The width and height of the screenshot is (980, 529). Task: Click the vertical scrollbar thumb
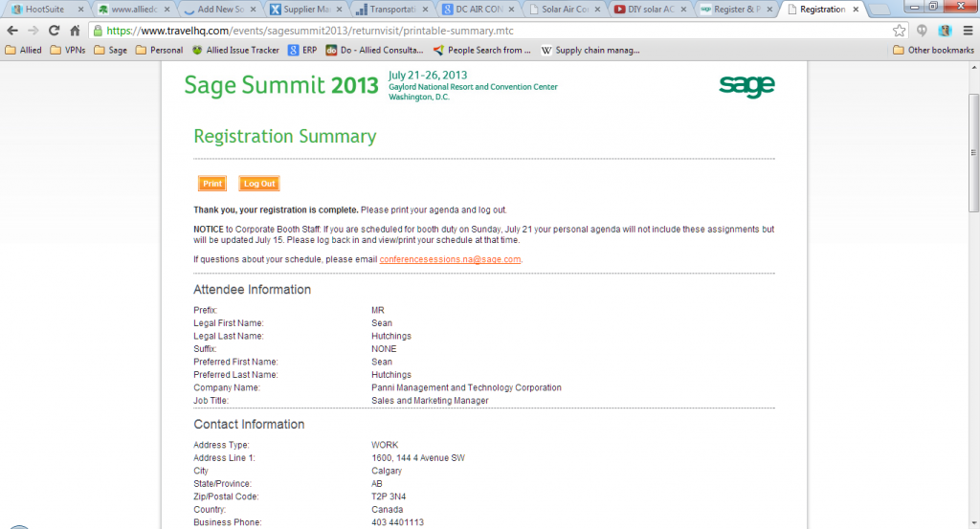tap(973, 153)
